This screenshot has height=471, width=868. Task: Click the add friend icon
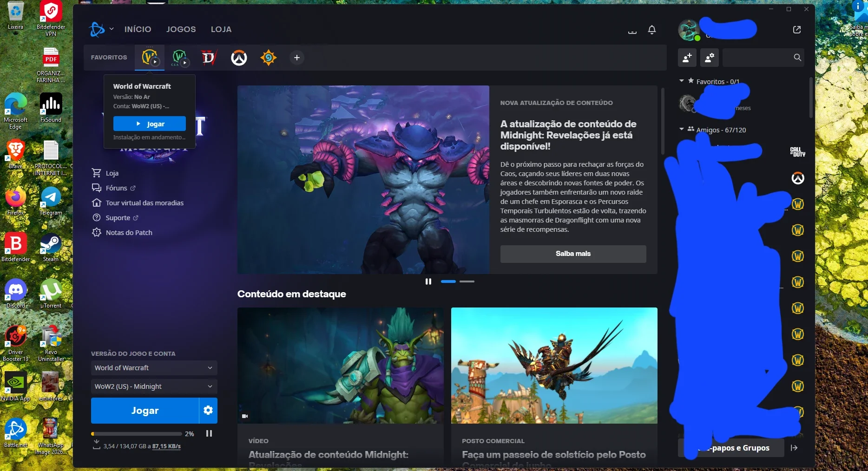pyautogui.click(x=687, y=58)
